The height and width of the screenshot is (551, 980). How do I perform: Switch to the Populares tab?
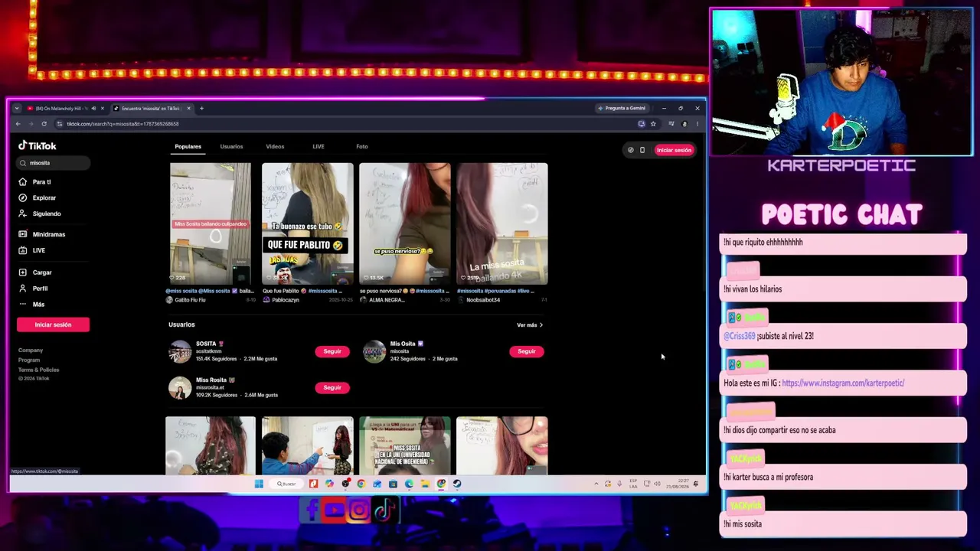point(188,147)
